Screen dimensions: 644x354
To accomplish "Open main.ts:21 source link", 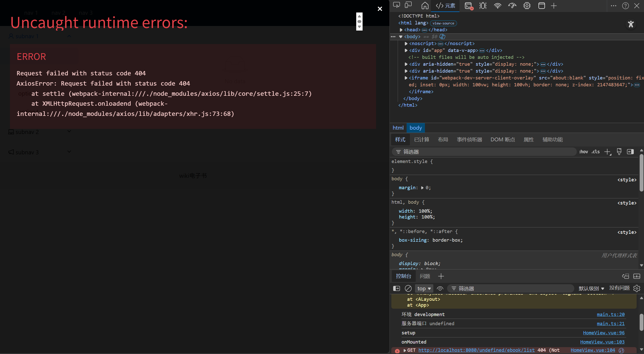I will [x=611, y=324].
